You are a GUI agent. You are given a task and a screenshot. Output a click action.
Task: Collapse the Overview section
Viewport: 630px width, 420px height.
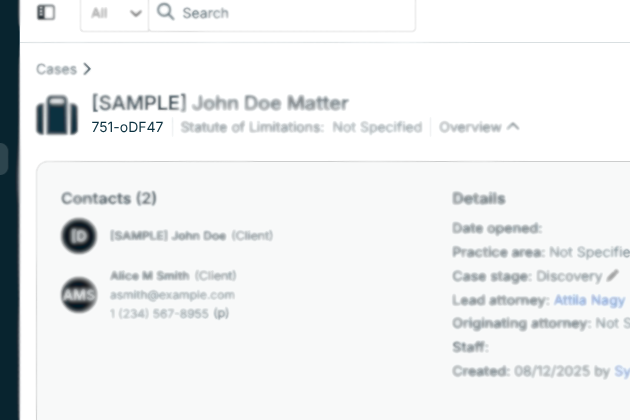(x=470, y=127)
